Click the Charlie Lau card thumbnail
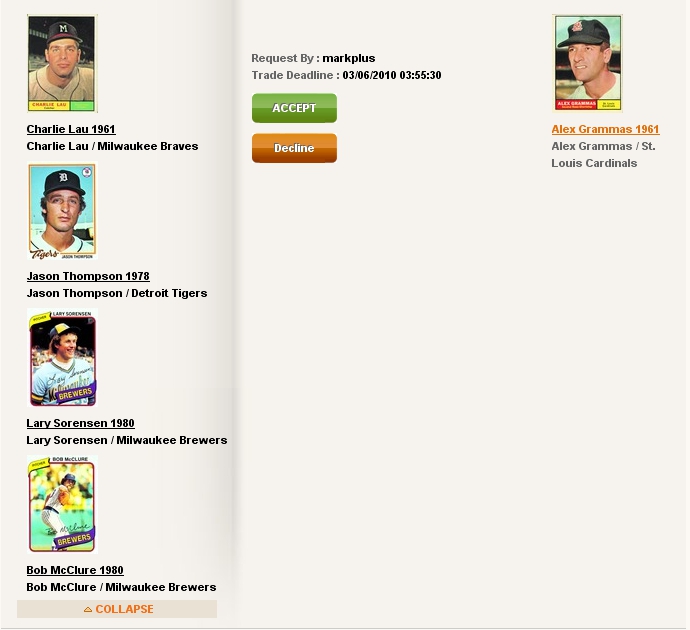The image size is (690, 630). tap(62, 63)
